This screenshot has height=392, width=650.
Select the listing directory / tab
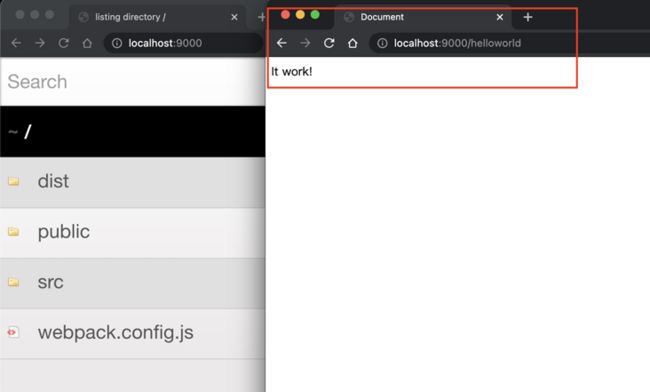point(158,17)
